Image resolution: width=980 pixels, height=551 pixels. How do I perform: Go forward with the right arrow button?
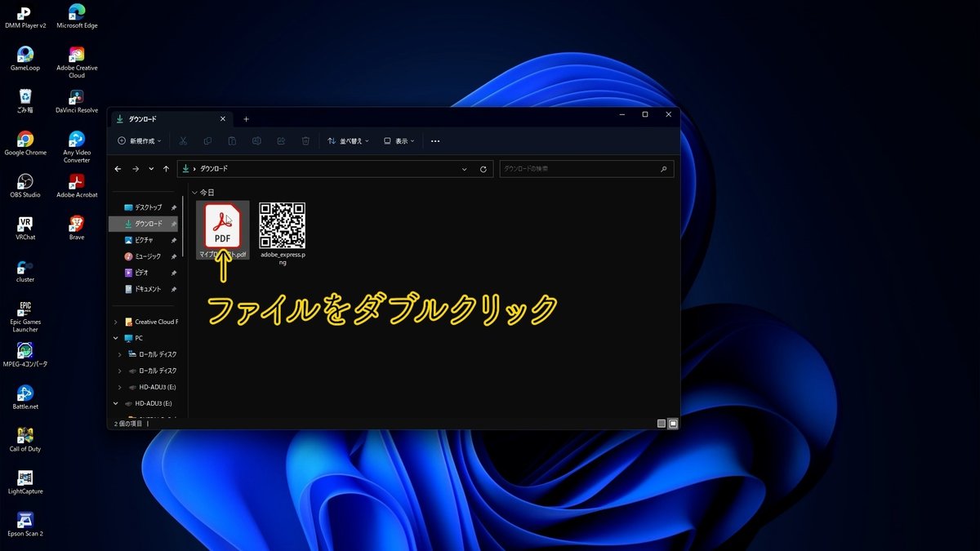tap(135, 169)
